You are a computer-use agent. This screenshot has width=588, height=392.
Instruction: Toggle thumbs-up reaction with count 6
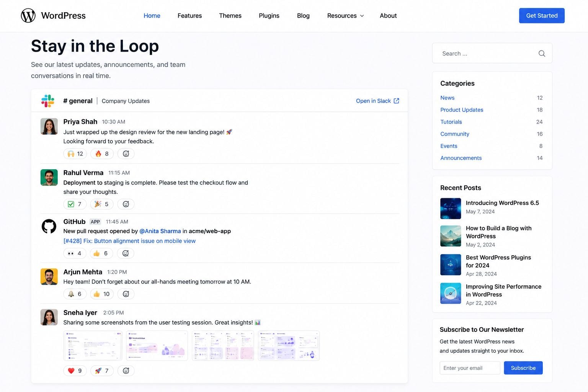(x=101, y=253)
